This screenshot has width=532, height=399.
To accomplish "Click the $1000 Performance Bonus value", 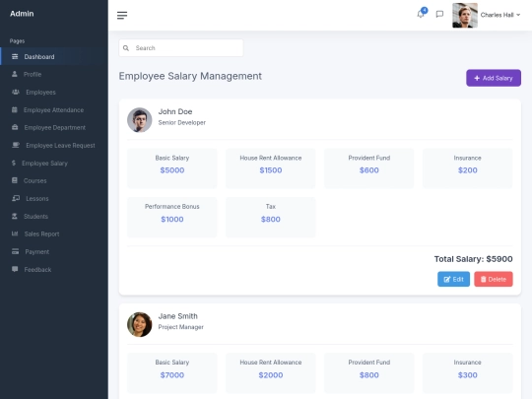I will [172, 219].
